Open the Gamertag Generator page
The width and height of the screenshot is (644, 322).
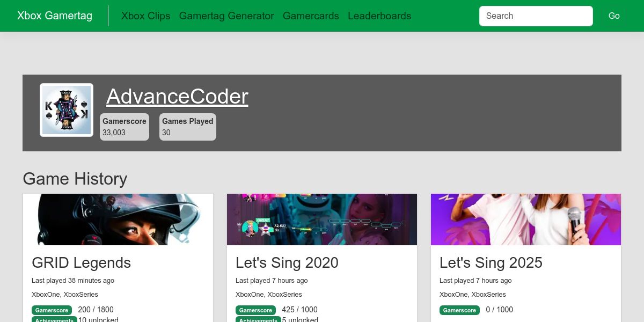tap(226, 16)
